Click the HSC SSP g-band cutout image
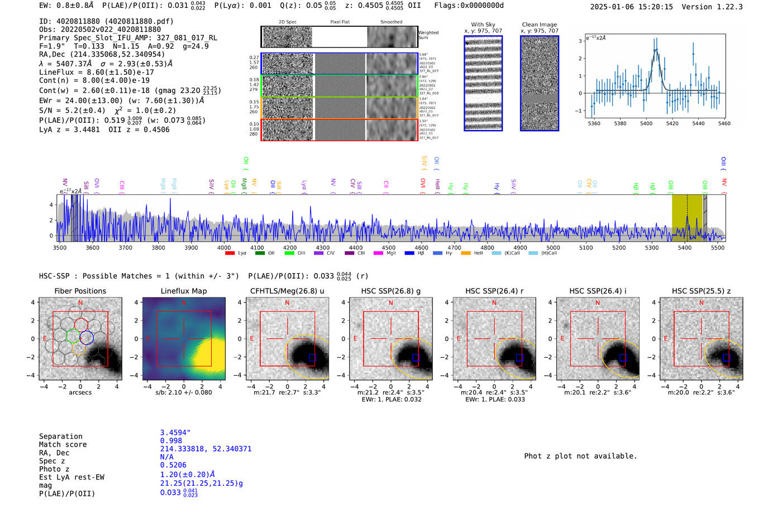The image size is (782, 532). (x=390, y=338)
